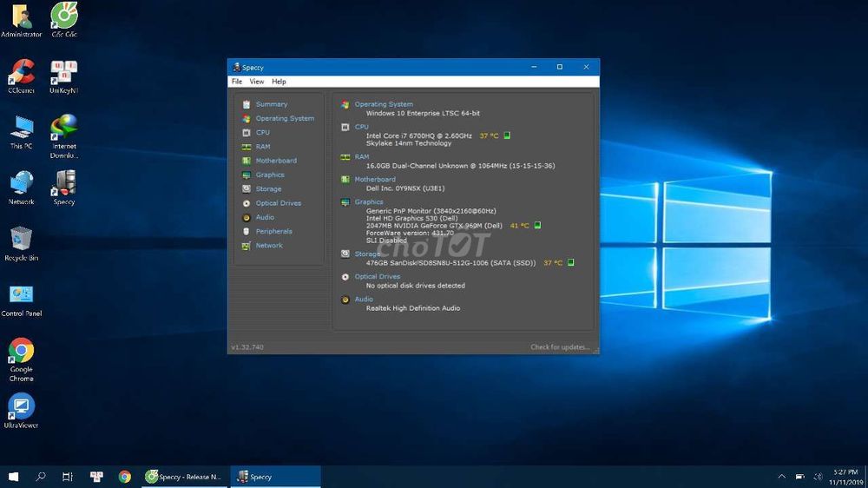Select Storage in the sidebar
Screen dimensions: 868x488
(268, 189)
